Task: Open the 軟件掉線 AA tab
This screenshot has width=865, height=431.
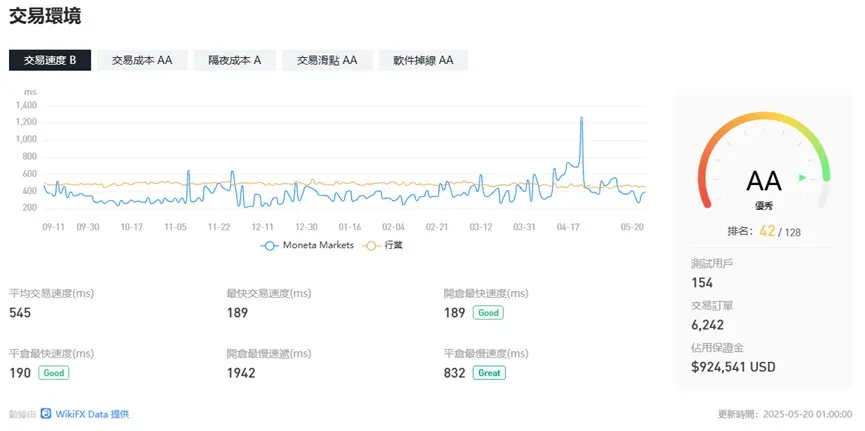Action: pyautogui.click(x=423, y=60)
